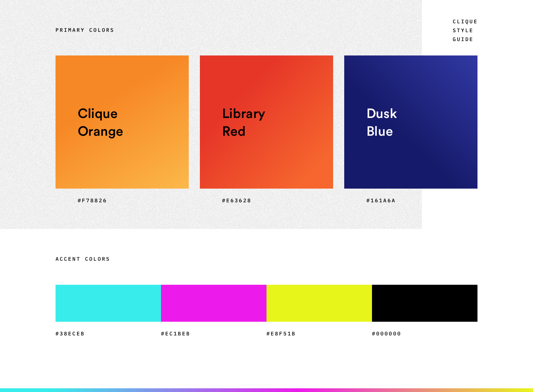
Task: Click the cyan accent swatch
Action: coord(108,303)
